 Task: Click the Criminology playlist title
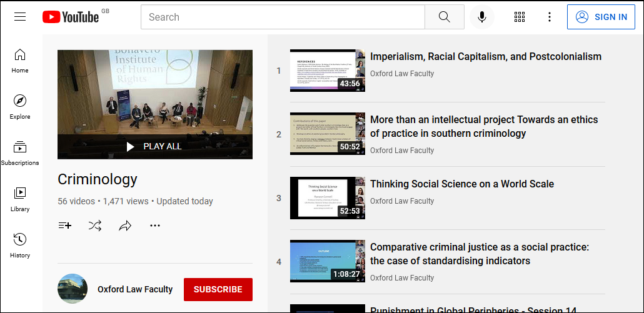[x=98, y=179]
